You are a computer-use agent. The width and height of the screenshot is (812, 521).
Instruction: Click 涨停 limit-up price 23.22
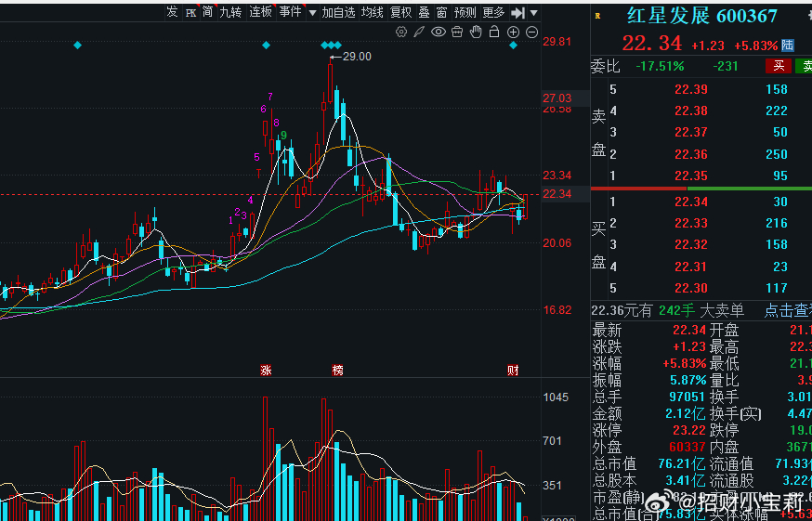click(x=689, y=430)
